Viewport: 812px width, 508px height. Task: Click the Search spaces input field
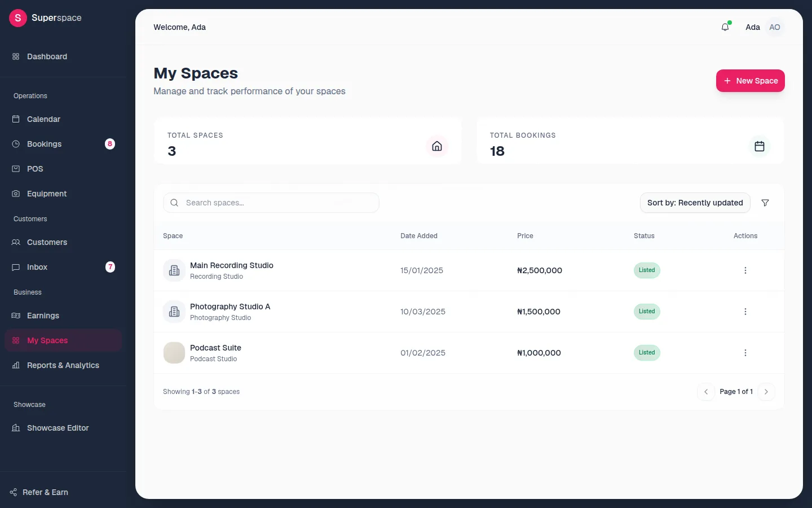coord(271,203)
